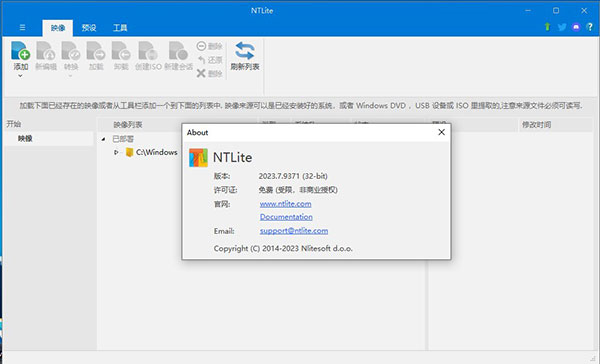600x364 pixels.
Task: Click the 还原 (Restore) arrow item
Action: [210, 60]
